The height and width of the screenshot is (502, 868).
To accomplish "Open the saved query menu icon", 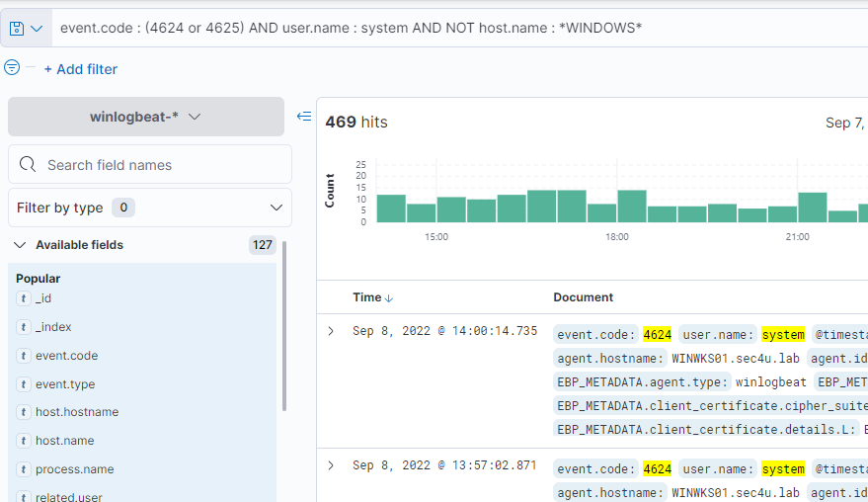I will coord(26,28).
